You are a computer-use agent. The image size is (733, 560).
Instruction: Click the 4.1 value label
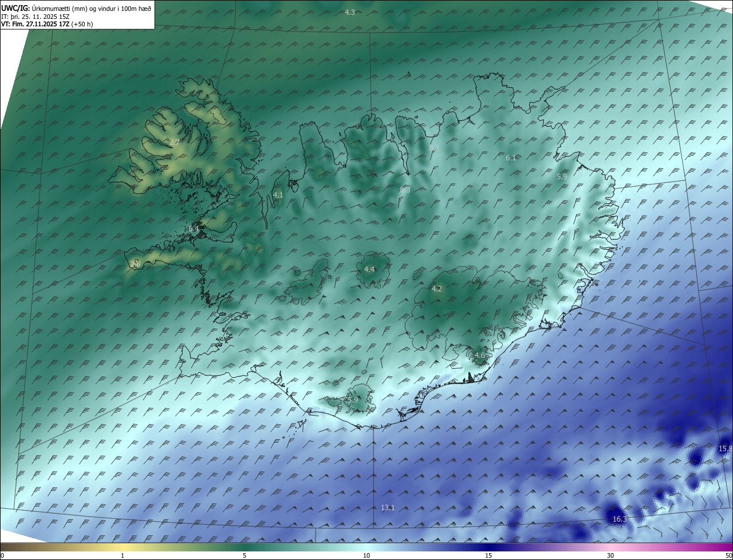[x=278, y=195]
